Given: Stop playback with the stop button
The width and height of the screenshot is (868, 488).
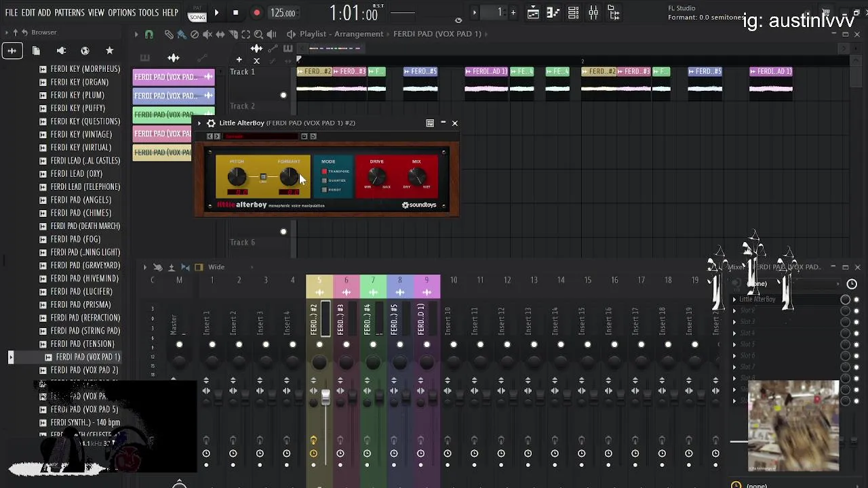Looking at the screenshot, I should (235, 13).
